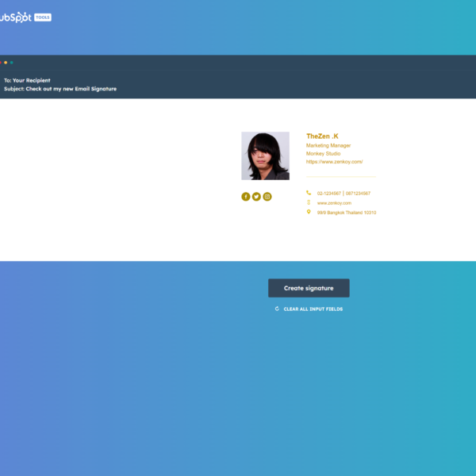The height and width of the screenshot is (476, 476).
Task: Open the www.zenkoy.com contact link
Action: coord(334,203)
